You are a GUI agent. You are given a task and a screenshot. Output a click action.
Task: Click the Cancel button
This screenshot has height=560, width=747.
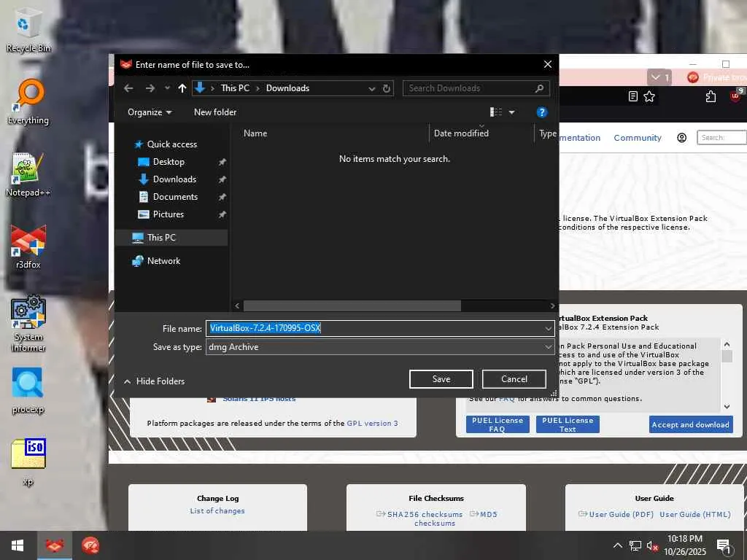514,379
